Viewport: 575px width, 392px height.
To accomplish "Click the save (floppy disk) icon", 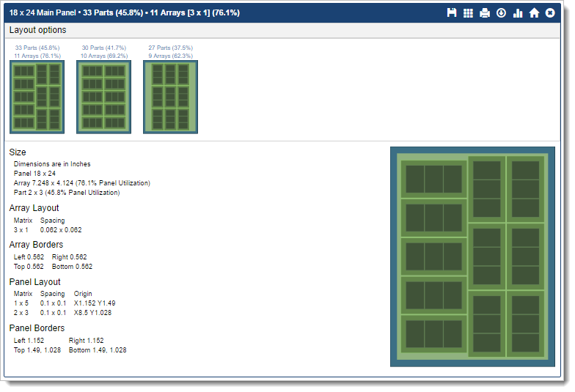I will tap(452, 13).
